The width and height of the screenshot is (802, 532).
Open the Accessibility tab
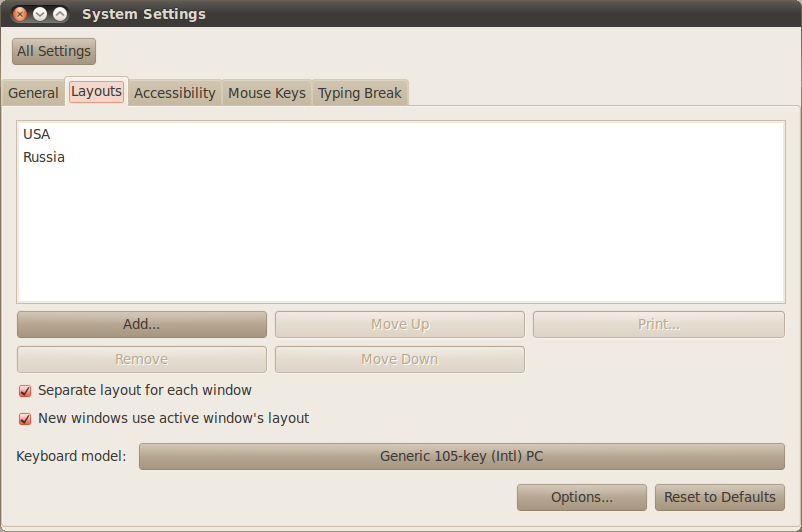coord(174,93)
